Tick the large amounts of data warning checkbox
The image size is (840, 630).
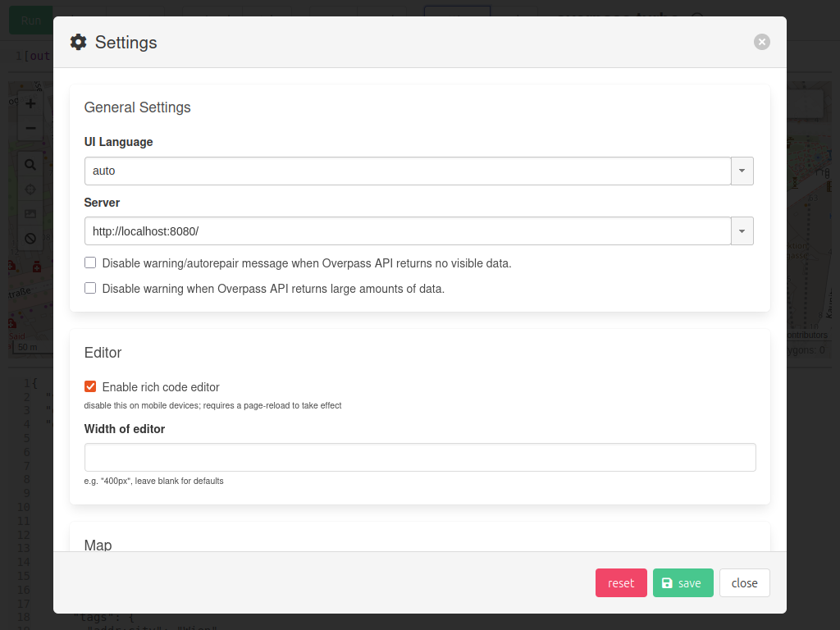click(90, 288)
